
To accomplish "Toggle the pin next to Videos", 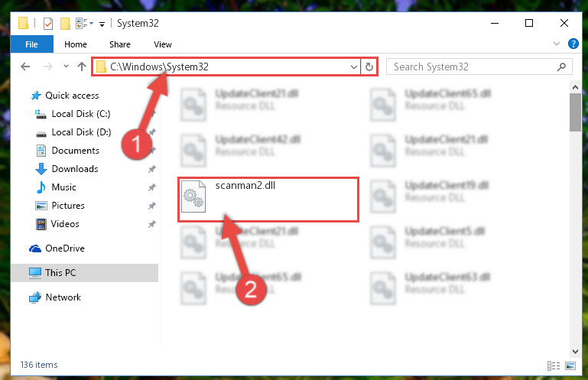I will pyautogui.click(x=151, y=224).
